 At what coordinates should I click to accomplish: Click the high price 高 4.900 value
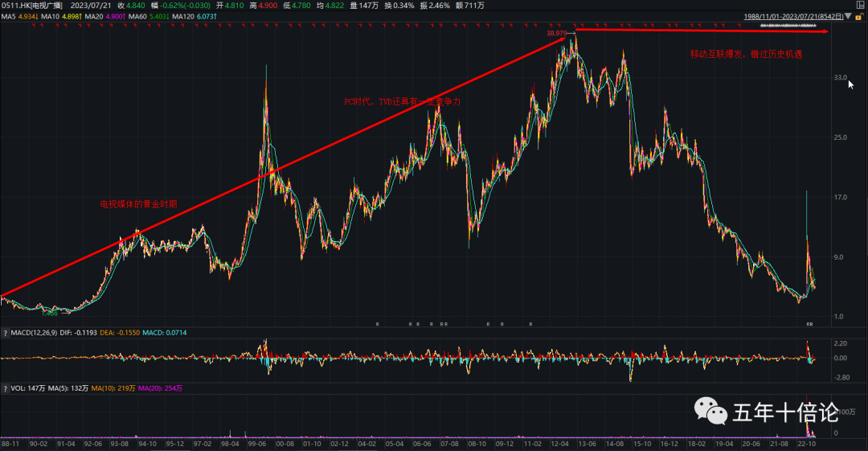coord(264,6)
